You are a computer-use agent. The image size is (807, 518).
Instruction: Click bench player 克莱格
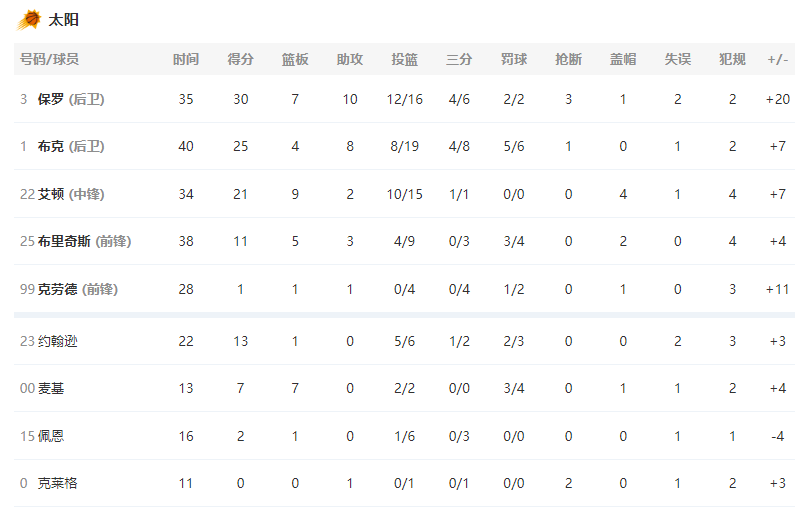point(58,484)
